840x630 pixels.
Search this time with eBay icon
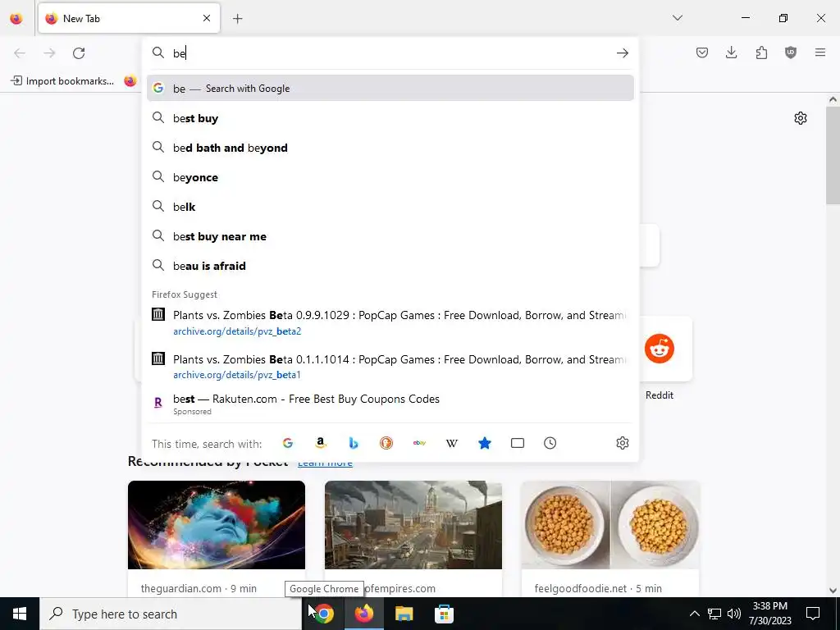click(419, 443)
